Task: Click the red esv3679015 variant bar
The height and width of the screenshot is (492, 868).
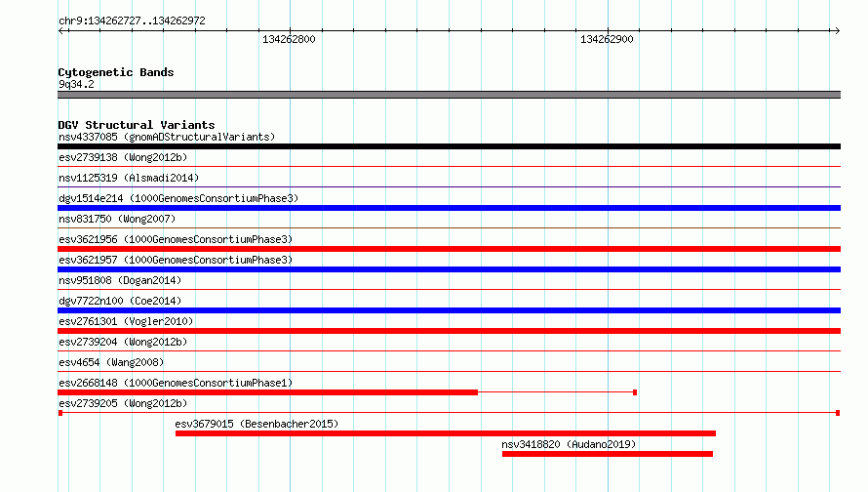Action: (446, 433)
